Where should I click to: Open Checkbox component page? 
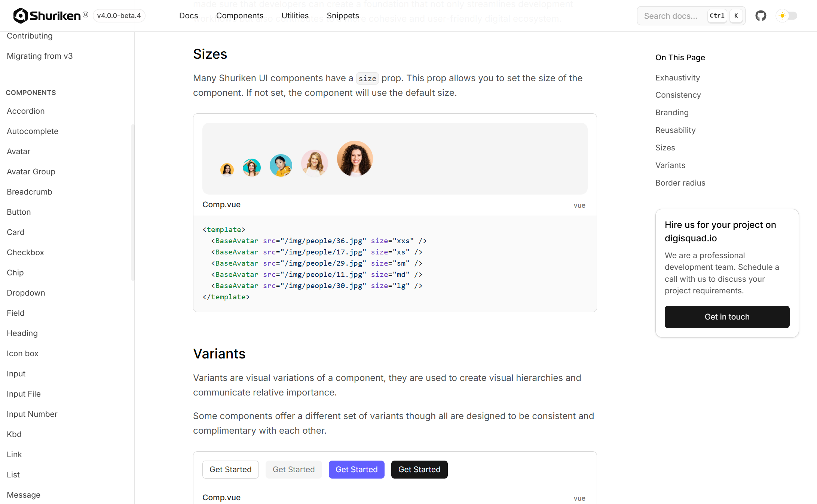click(x=25, y=253)
